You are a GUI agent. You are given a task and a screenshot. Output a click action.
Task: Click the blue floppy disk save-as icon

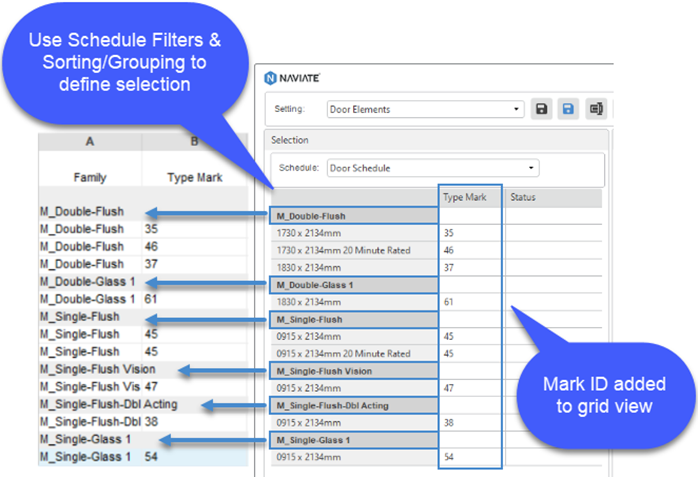click(568, 109)
